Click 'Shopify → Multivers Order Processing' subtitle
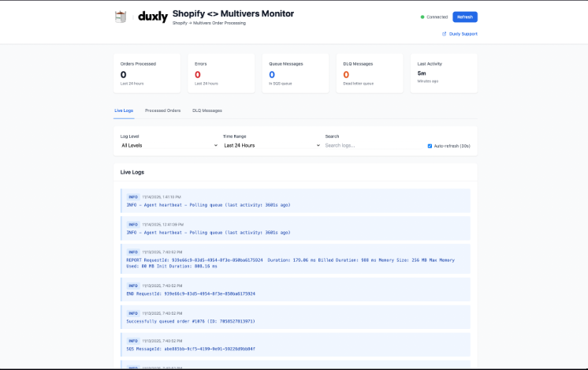588x370 pixels. pyautogui.click(x=209, y=23)
